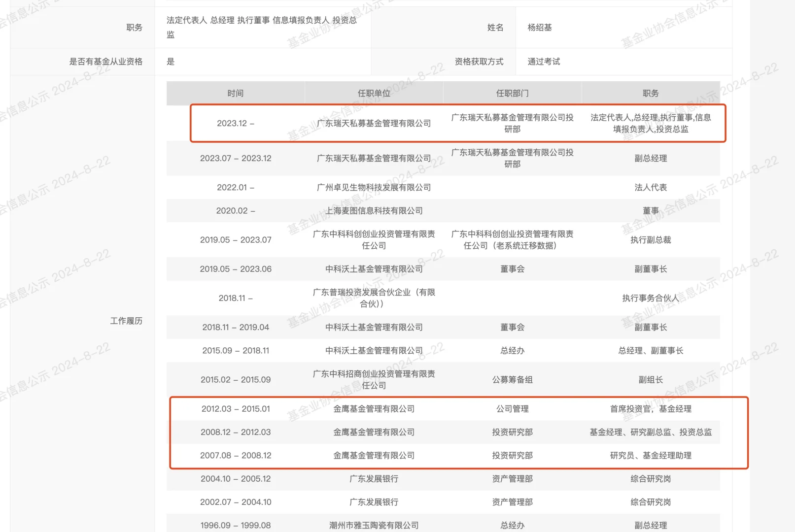Image resolution: width=795 pixels, height=532 pixels.
Task: Click date cell 2007.08 – 2008.12
Action: (236, 455)
